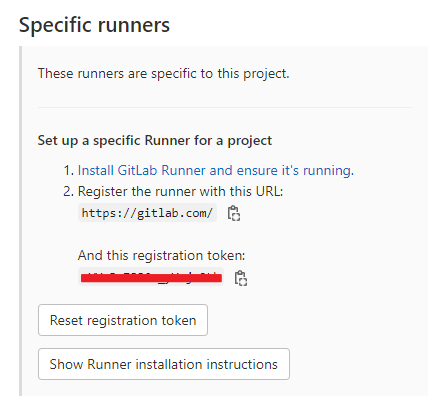Click the clipboard icon beside the red-masked token
The image size is (442, 410).
coord(241,278)
